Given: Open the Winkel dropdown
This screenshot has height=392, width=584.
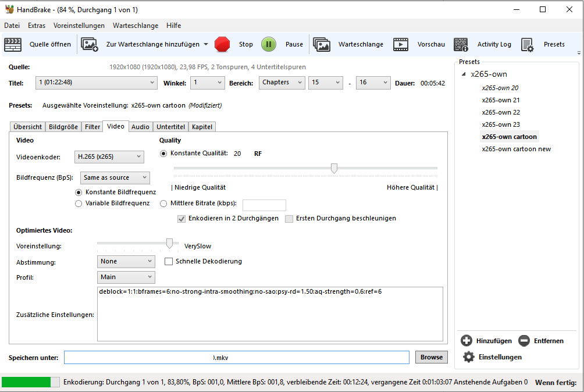Looking at the screenshot, I should tap(208, 83).
